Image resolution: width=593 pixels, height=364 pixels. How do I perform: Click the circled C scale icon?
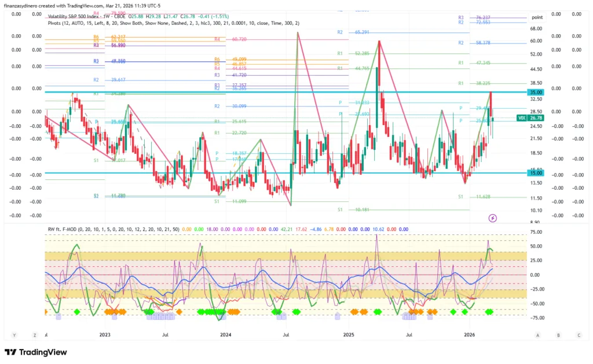[x=579, y=335]
